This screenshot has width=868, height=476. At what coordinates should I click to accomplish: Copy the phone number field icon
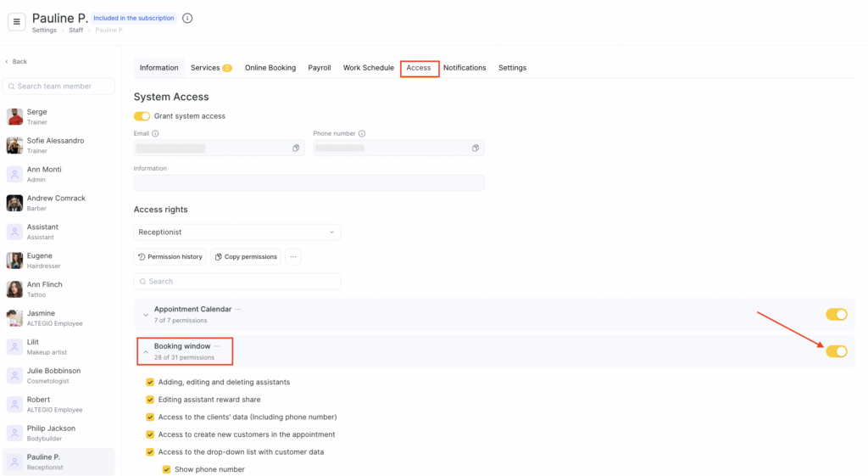(476, 148)
